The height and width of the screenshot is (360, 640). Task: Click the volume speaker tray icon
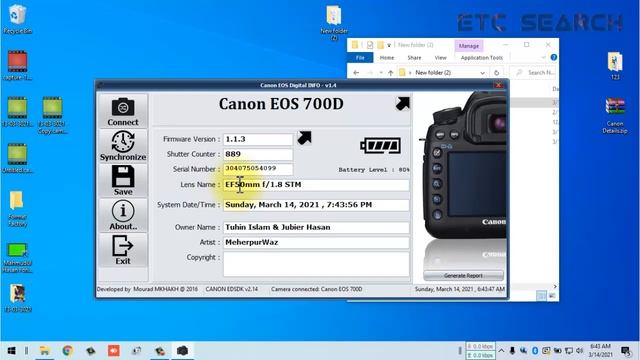click(x=579, y=351)
